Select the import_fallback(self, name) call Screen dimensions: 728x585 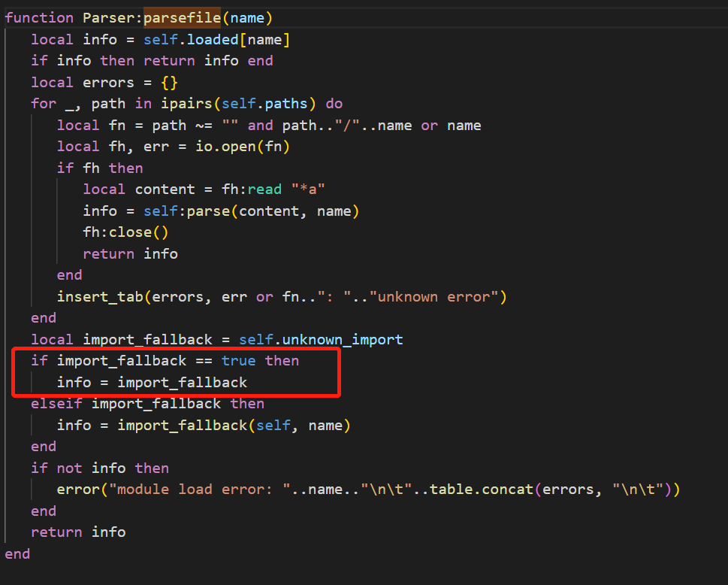[x=214, y=425]
